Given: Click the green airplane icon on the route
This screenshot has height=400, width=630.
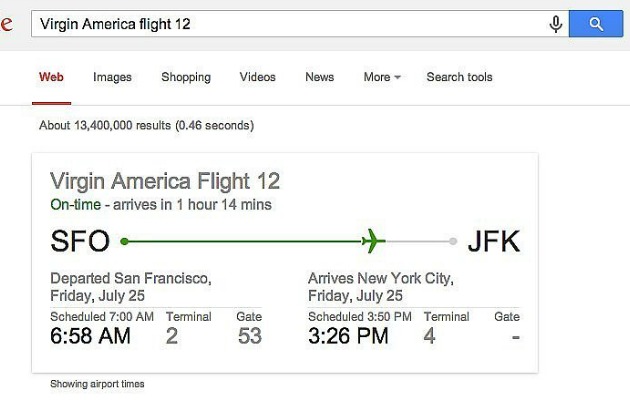Looking at the screenshot, I should tap(373, 241).
